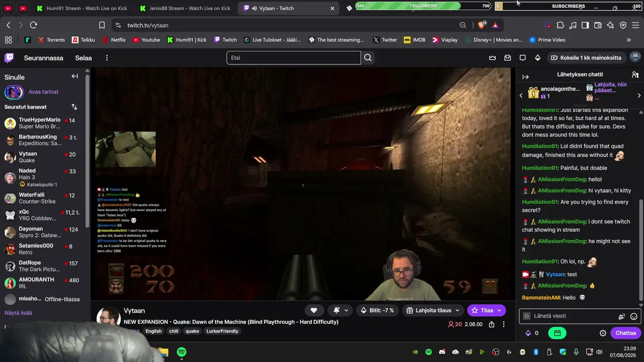
Task: Open the Bitit cheer bits dropdown
Action: tap(377, 310)
